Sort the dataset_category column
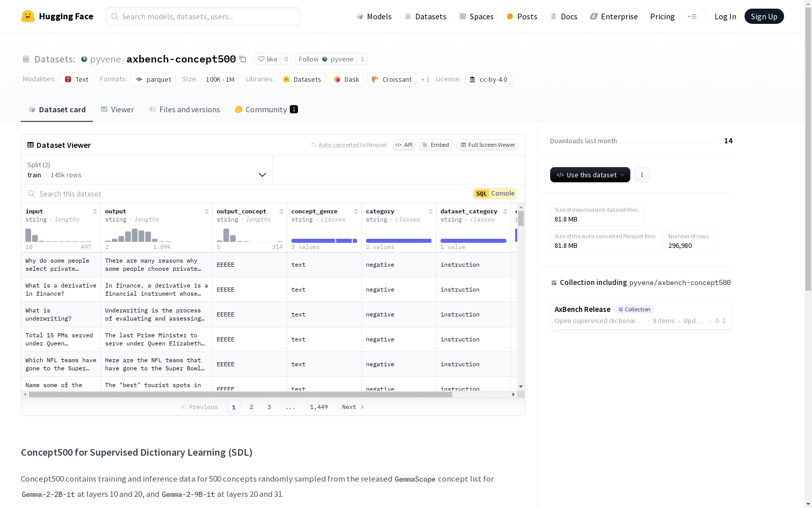The image size is (812, 508). point(505,211)
